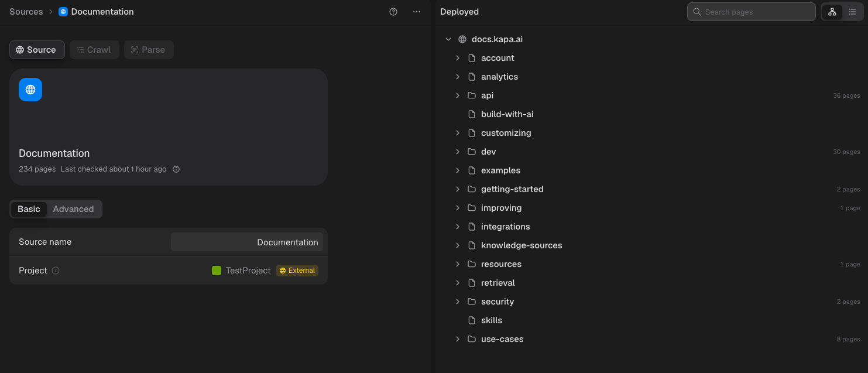Select the build-with-ai page name

pyautogui.click(x=507, y=114)
